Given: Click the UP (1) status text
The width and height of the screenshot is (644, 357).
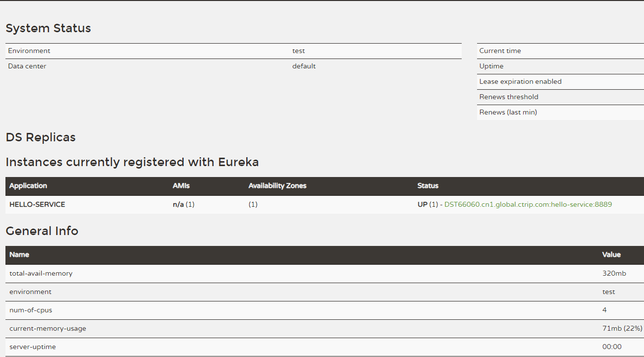Looking at the screenshot, I should click(428, 204).
